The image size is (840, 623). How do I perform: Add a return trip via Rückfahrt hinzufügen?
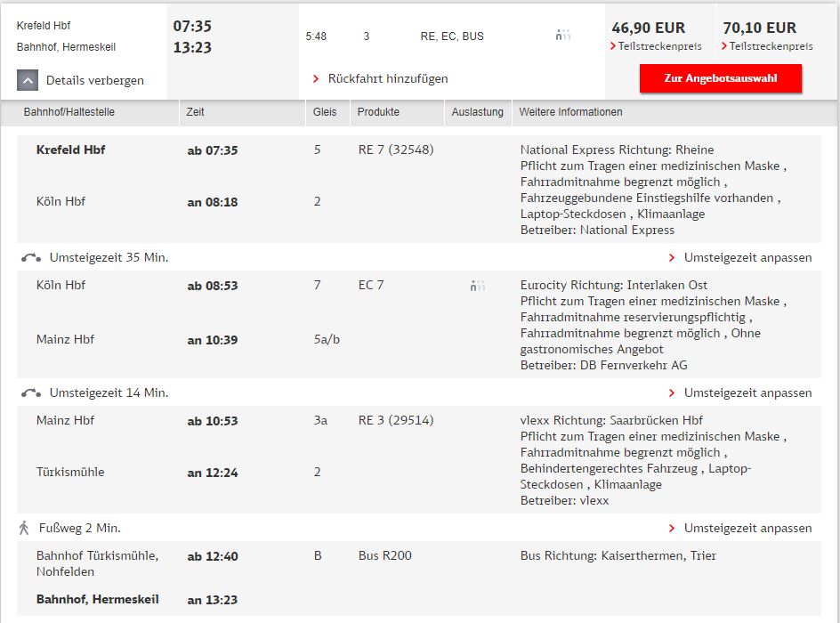388,78
